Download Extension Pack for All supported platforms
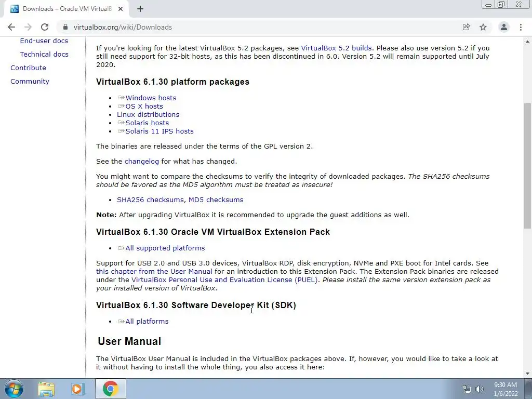 [x=165, y=248]
